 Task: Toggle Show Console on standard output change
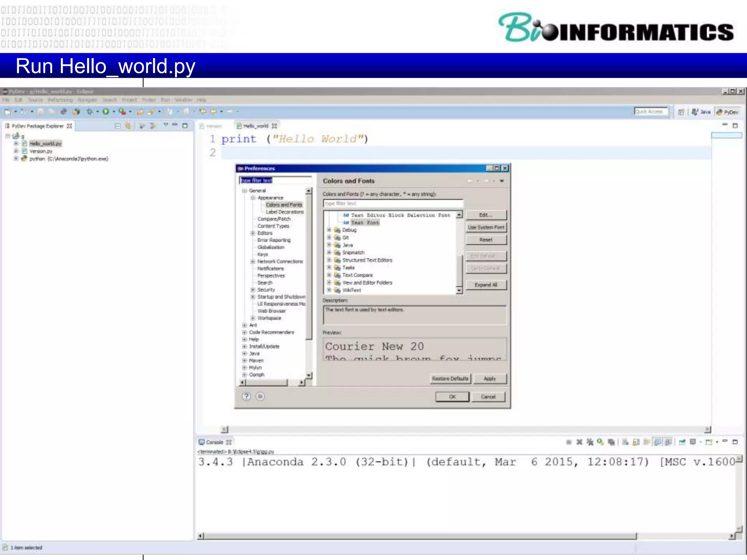tap(658, 442)
